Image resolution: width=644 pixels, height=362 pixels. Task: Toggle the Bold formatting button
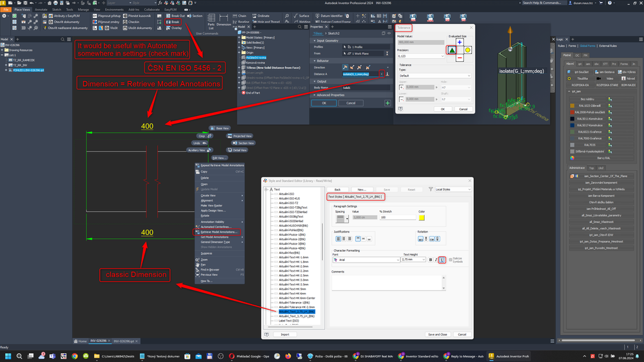click(x=431, y=260)
